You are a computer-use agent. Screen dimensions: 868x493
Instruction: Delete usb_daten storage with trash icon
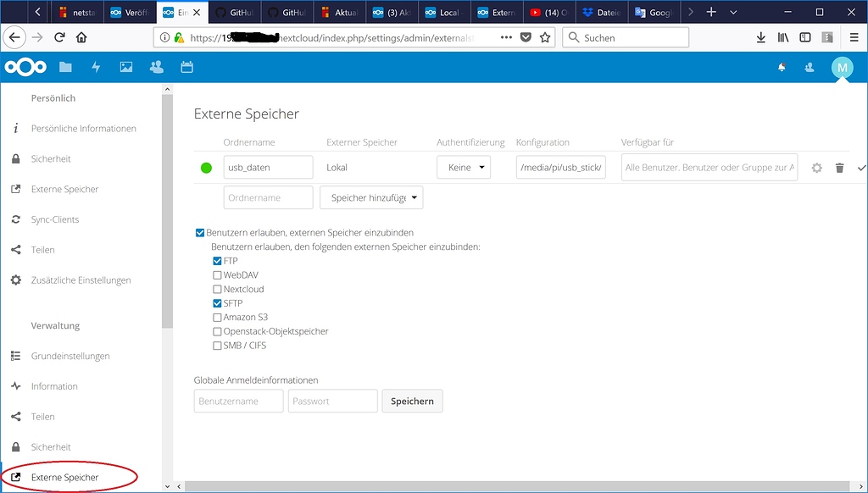tap(839, 168)
